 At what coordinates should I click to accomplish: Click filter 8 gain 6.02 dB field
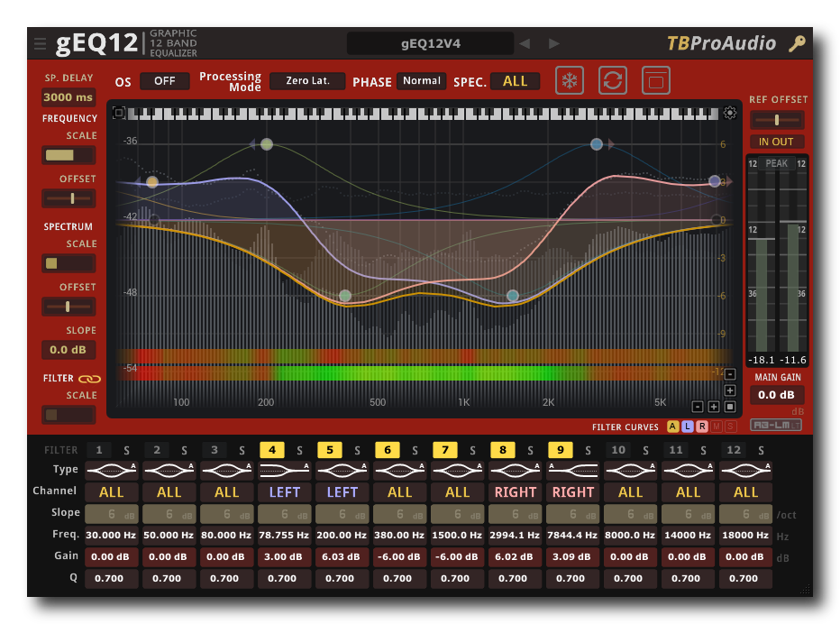pyautogui.click(x=515, y=557)
